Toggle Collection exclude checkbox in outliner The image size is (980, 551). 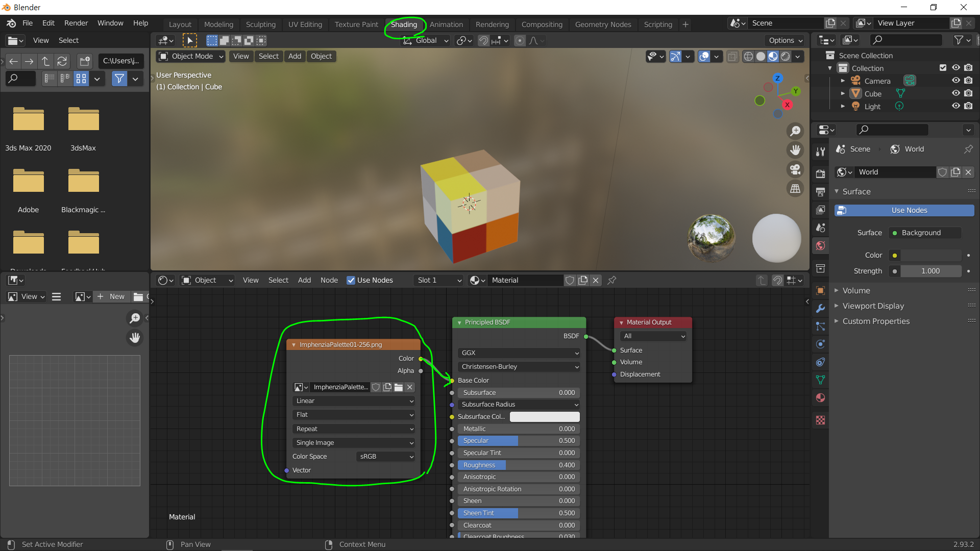[943, 68]
